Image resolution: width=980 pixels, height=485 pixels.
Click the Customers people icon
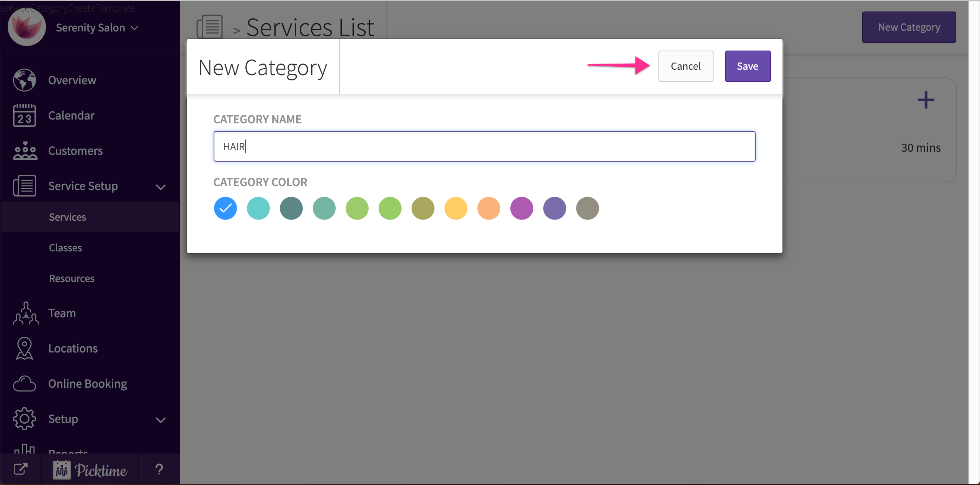[24, 151]
